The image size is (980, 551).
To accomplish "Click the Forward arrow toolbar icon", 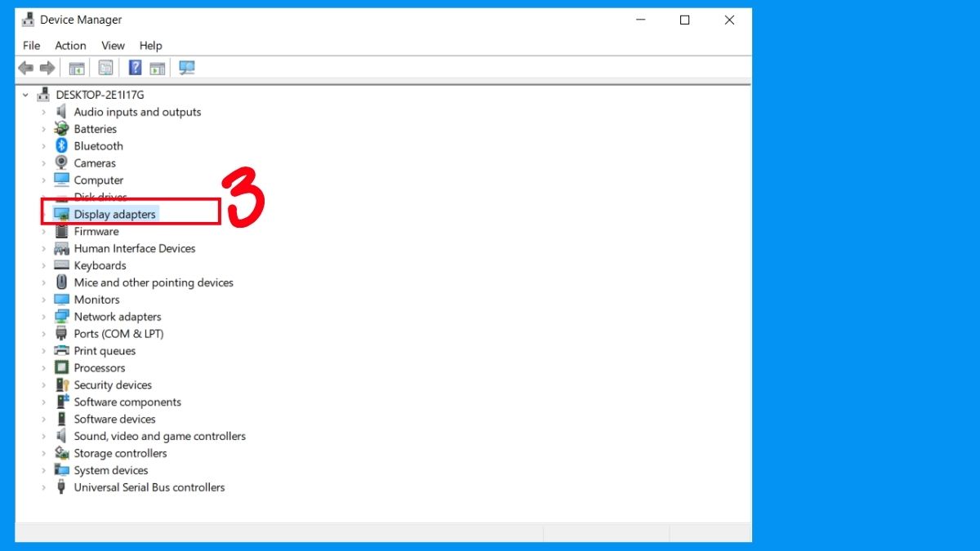I will (x=47, y=68).
